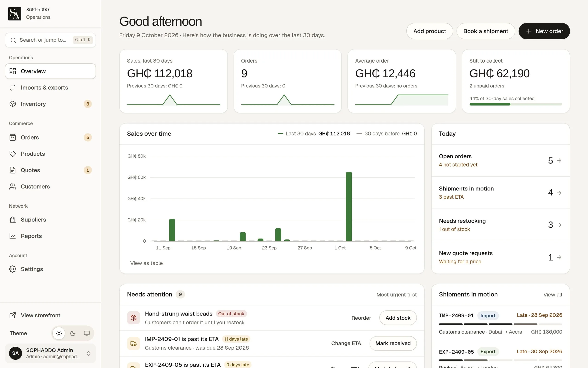
Task: Switch to dark theme with the moon button
Action: 73,333
